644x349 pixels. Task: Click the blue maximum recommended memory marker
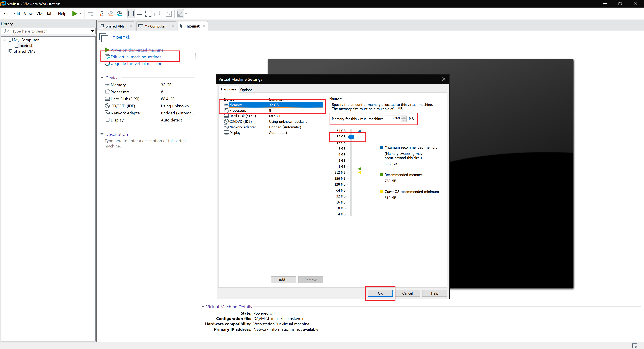tap(360, 131)
